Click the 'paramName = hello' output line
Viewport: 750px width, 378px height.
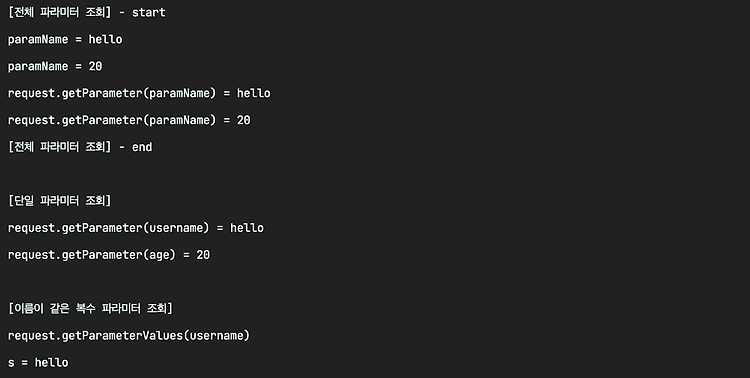(x=65, y=39)
